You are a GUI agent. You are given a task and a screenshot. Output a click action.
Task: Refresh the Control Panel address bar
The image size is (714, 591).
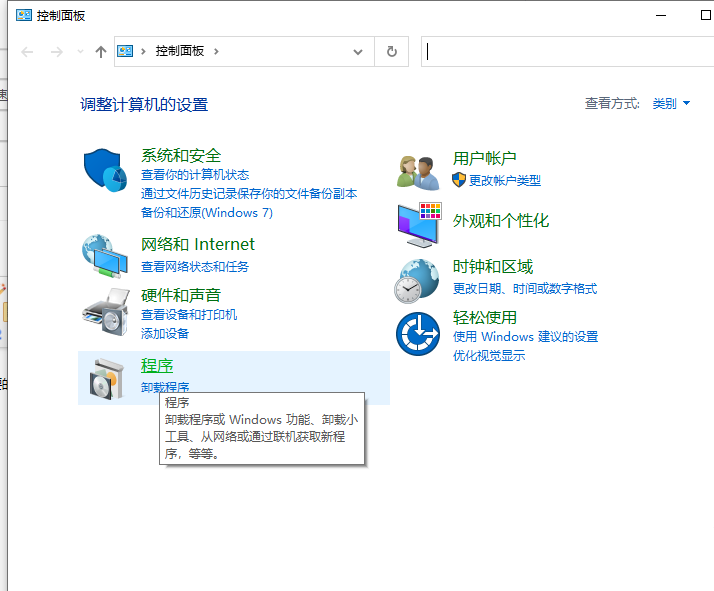(x=391, y=52)
